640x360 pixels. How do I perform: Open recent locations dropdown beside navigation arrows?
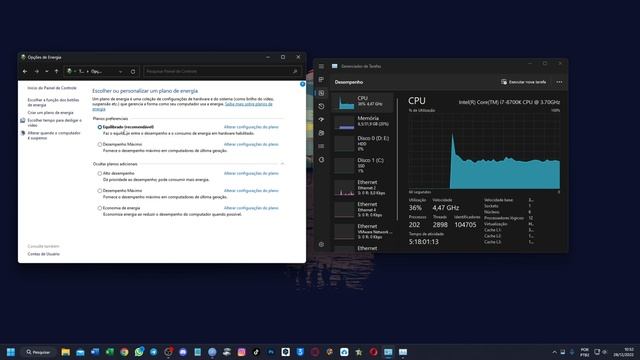pos(47,71)
